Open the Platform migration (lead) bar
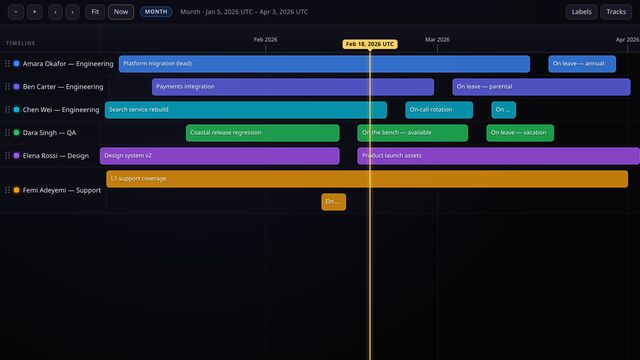This screenshot has height=360, width=640. tap(324, 64)
